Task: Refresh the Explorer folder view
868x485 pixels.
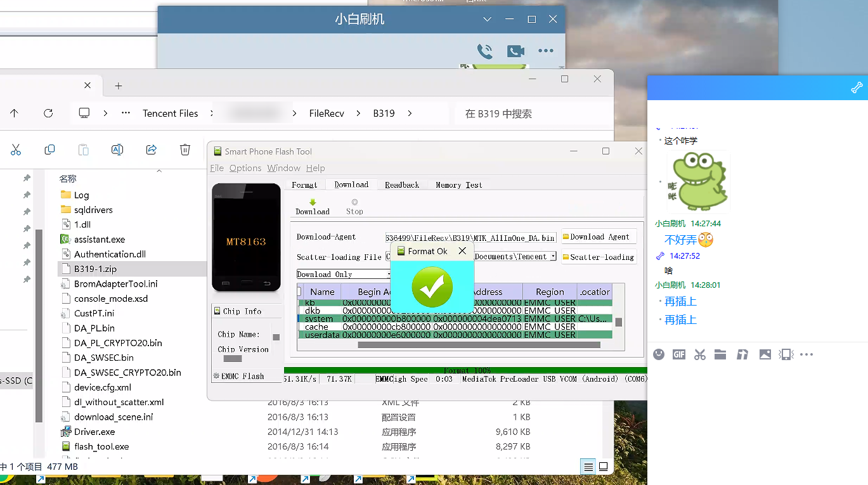Action: click(x=48, y=113)
